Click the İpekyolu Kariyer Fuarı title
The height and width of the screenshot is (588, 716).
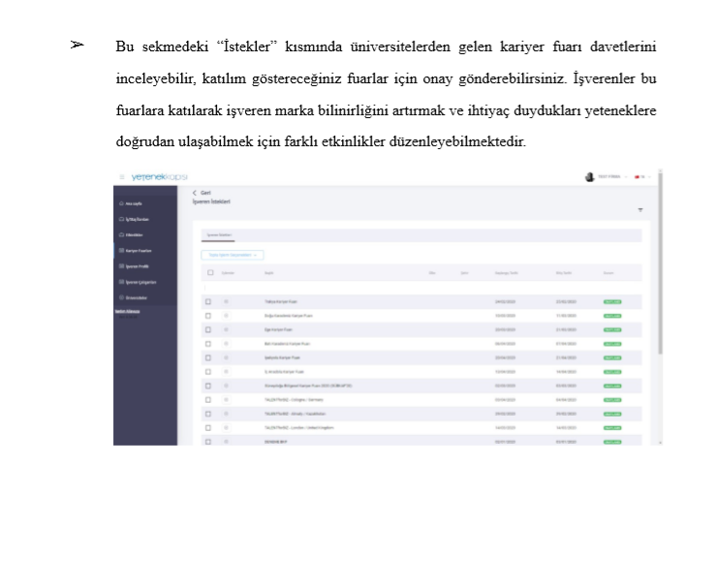point(282,357)
